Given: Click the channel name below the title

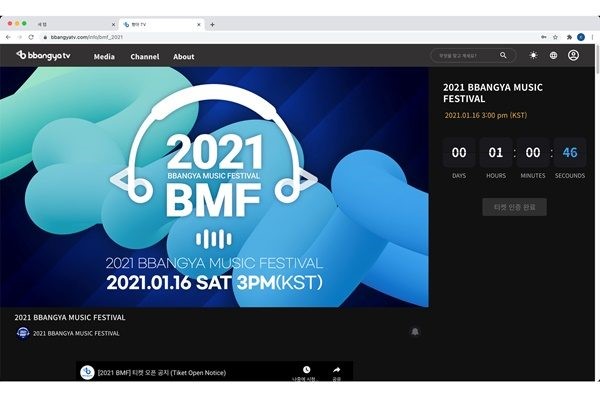Looking at the screenshot, I should tap(79, 333).
